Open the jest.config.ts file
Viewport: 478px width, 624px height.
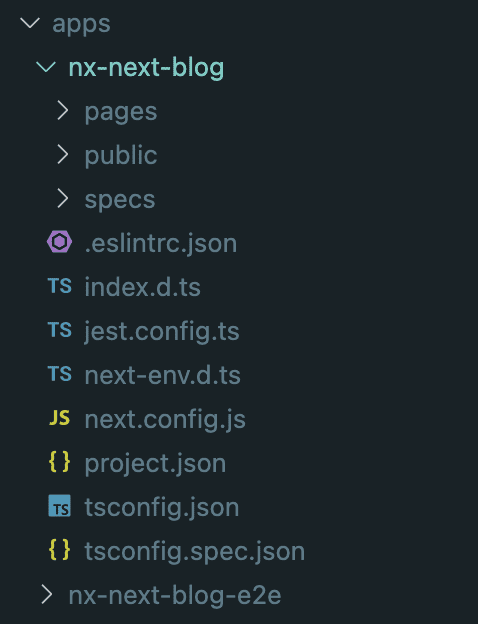coord(162,331)
